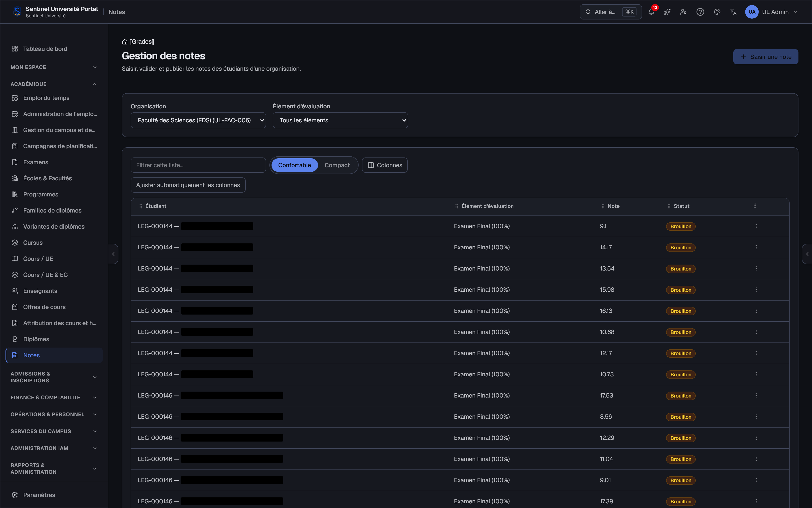Expand OPÉRATIONS & PERSONNEL section
Screen dimensions: 812x508
pyautogui.click(x=54, y=414)
